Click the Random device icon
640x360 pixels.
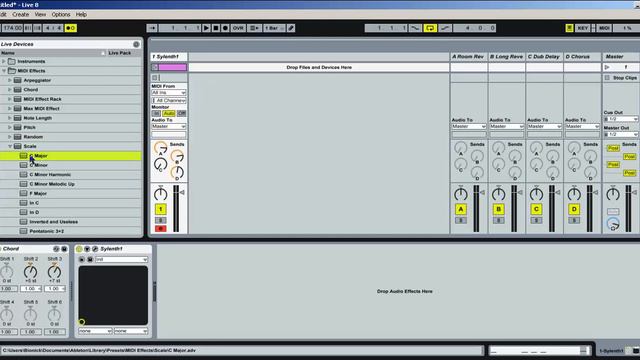(17, 137)
